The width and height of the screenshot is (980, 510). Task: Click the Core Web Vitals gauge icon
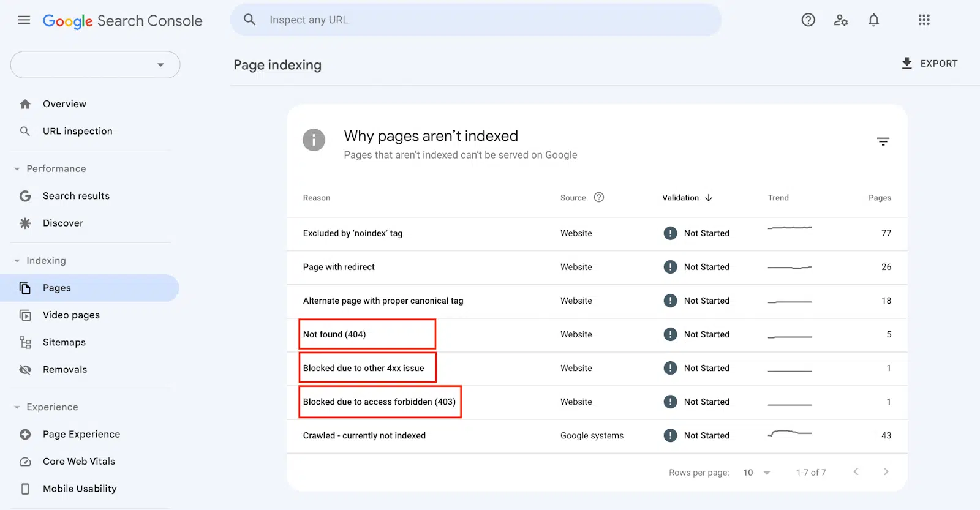(25, 462)
